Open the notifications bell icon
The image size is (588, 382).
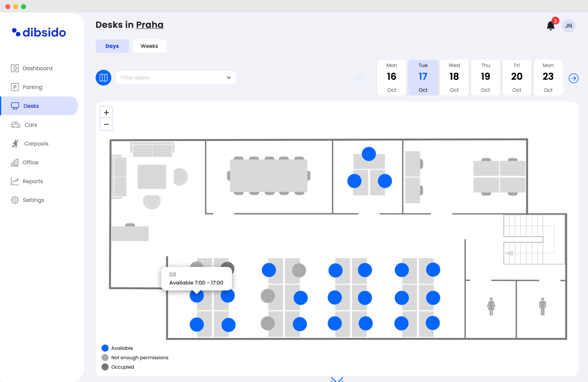tap(550, 26)
